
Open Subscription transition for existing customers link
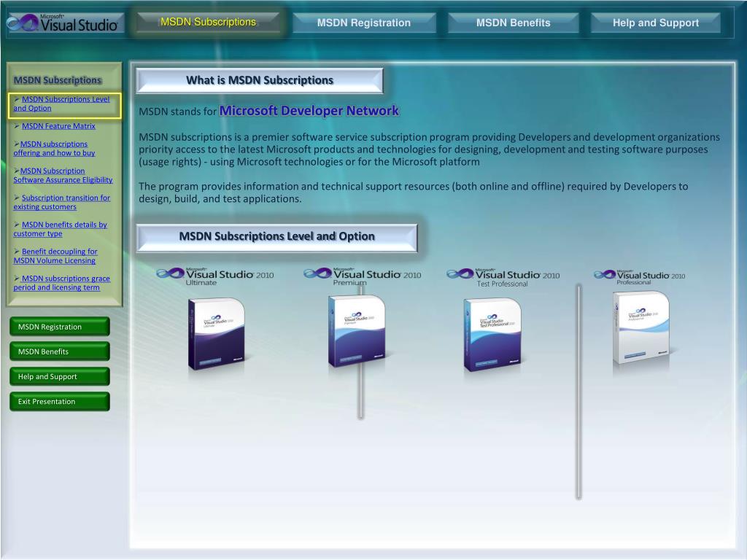pos(62,203)
